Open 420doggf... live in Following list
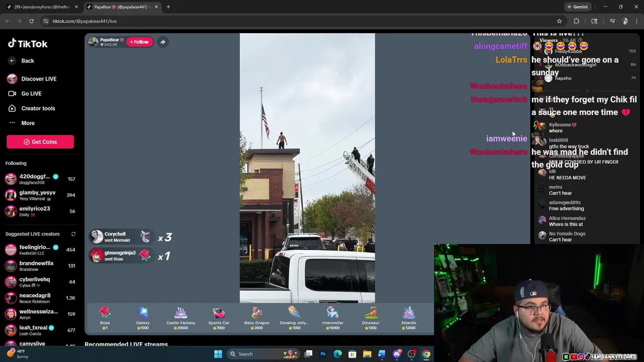 40,179
